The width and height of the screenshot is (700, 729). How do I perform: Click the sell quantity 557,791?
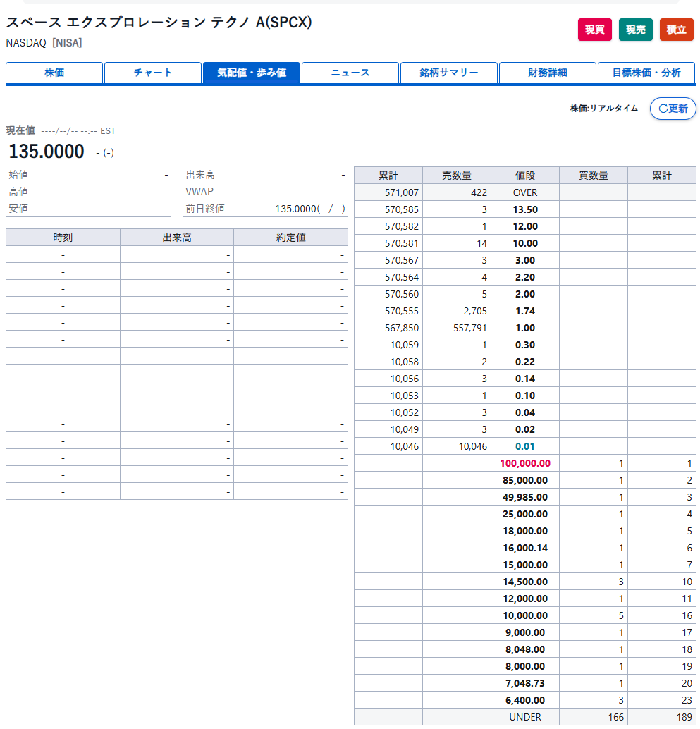[470, 329]
